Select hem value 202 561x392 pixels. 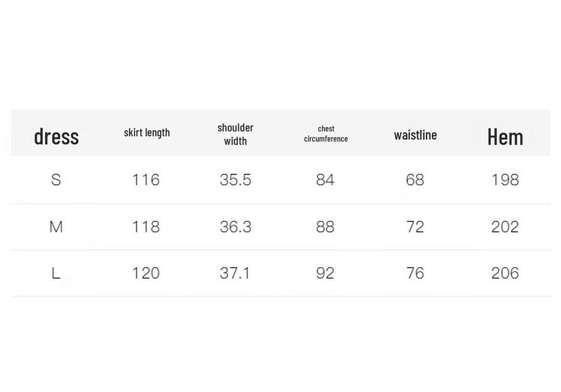coord(505,227)
